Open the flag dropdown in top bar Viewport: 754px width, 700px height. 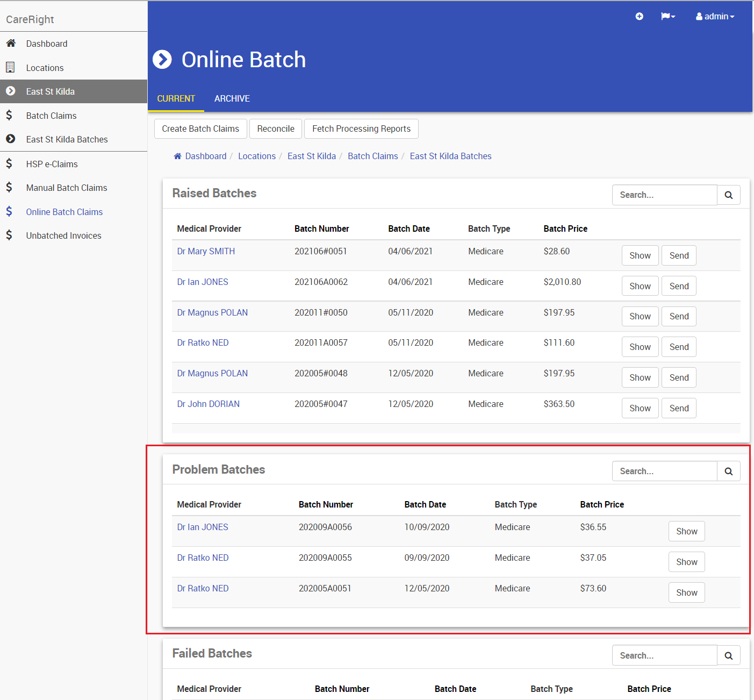tap(667, 17)
